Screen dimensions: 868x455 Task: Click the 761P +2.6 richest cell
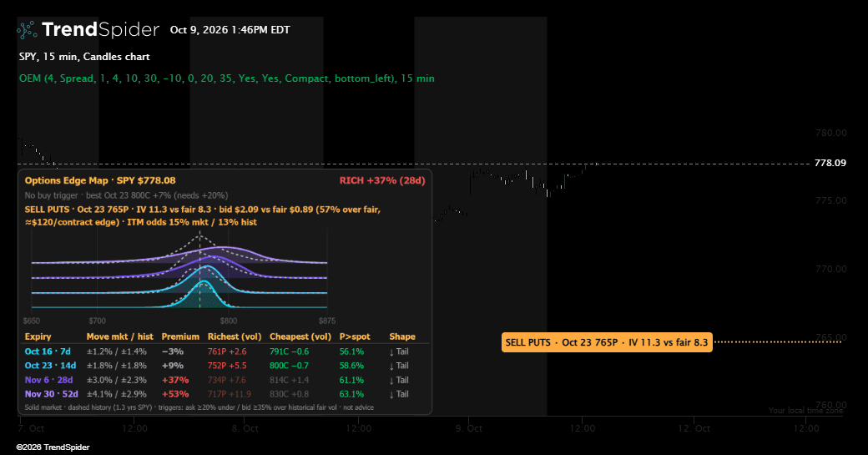(227, 351)
